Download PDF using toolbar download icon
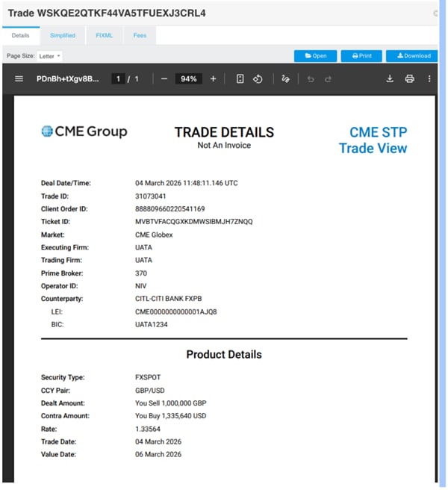 tap(390, 78)
